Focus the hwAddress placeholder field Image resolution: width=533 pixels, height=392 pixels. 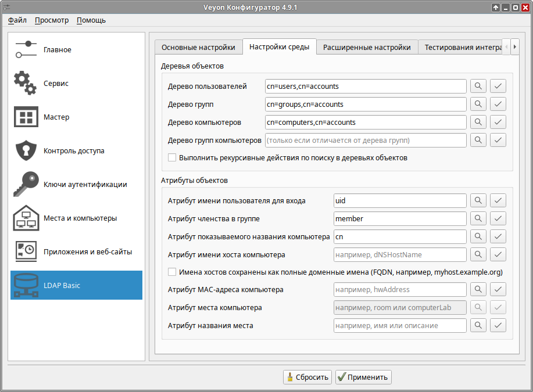pyautogui.click(x=400, y=290)
